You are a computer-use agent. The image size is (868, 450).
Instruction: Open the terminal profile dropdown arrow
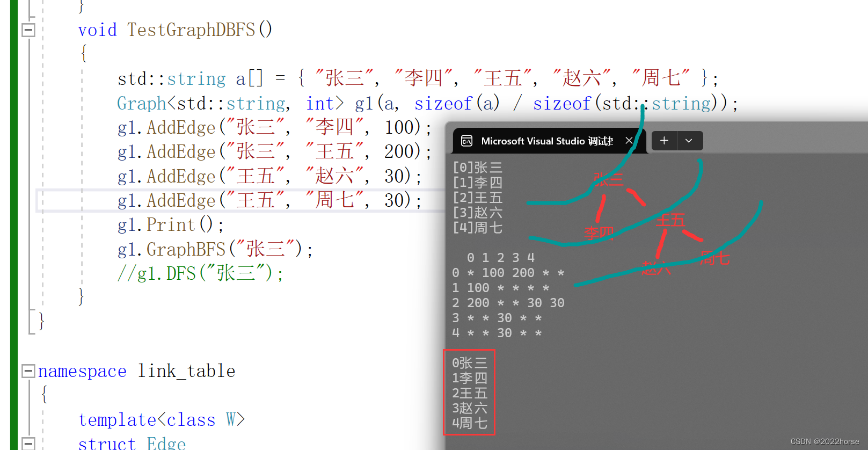(x=689, y=141)
